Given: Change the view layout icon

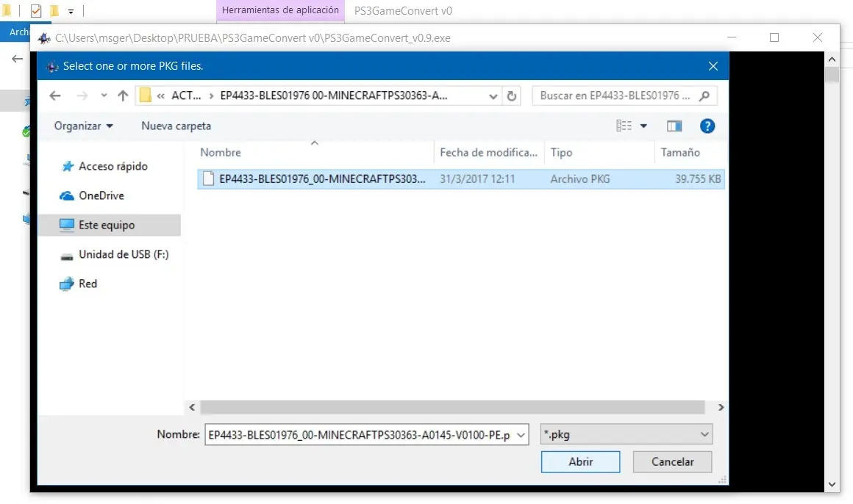Looking at the screenshot, I should pos(624,126).
